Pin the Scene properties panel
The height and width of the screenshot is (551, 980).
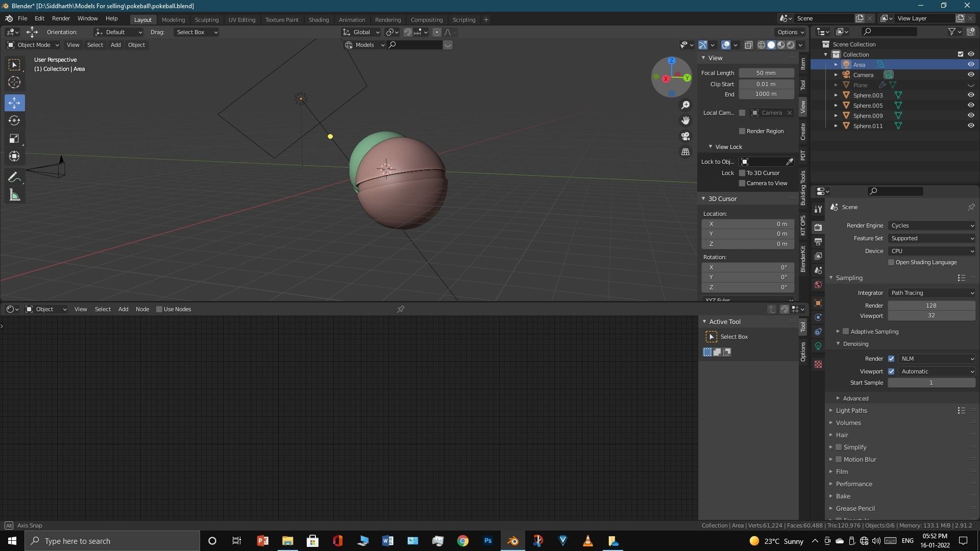click(971, 207)
